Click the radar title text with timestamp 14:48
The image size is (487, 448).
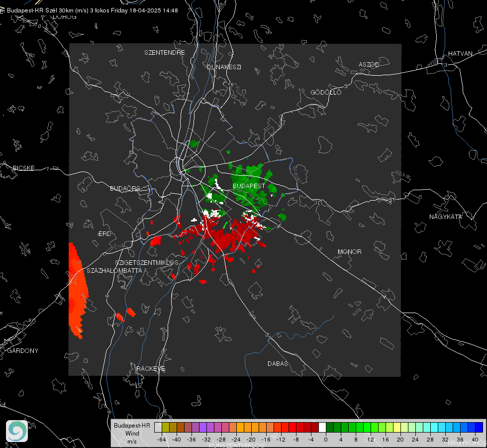pos(92,10)
